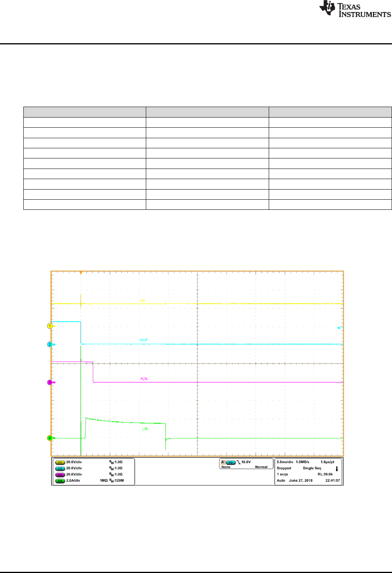
Task: Select channel 3 magenta ground marker
Action: click(x=50, y=382)
